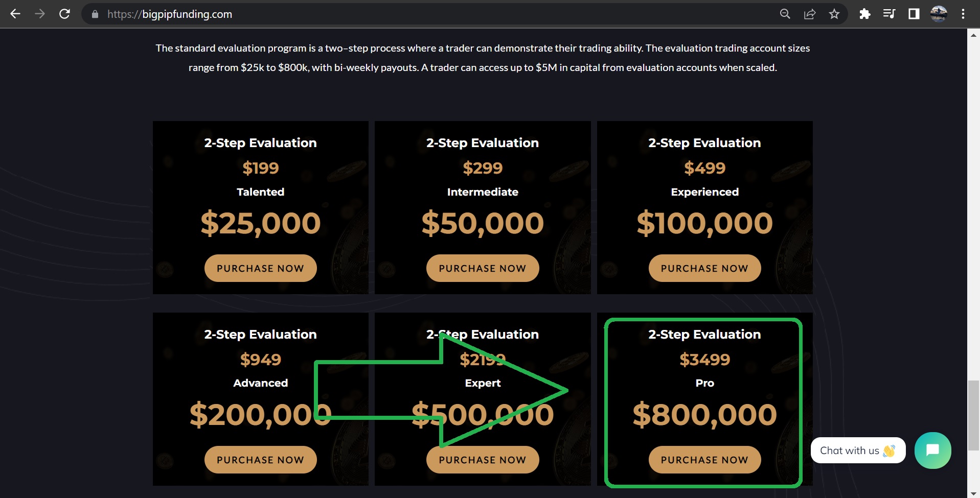Click the browser back arrow
The width and height of the screenshot is (980, 498).
(x=15, y=14)
